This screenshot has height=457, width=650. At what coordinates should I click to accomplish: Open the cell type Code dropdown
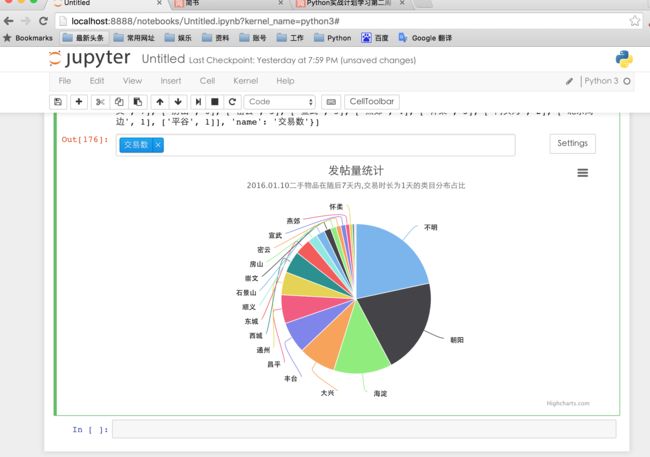pyautogui.click(x=280, y=102)
